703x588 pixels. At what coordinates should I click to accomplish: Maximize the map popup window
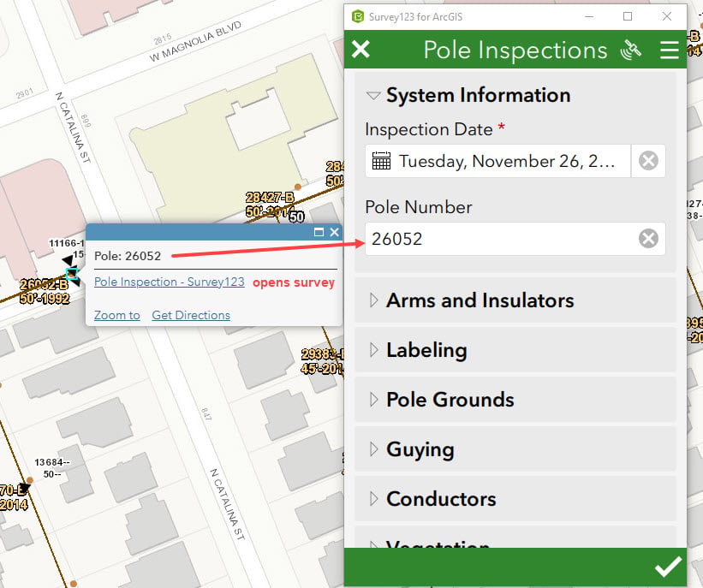[x=319, y=232]
